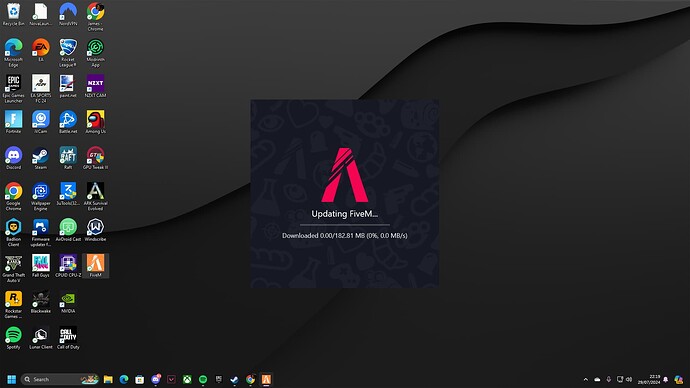This screenshot has height=388, width=690.
Task: Select the Call of Duty shortcut
Action: tap(68, 337)
